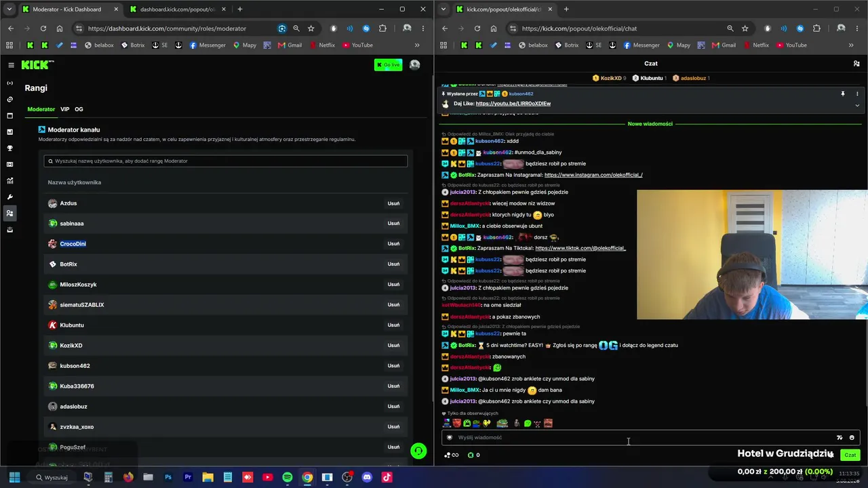Open the pinned message three-dot menu
The image size is (868, 488).
(x=857, y=94)
